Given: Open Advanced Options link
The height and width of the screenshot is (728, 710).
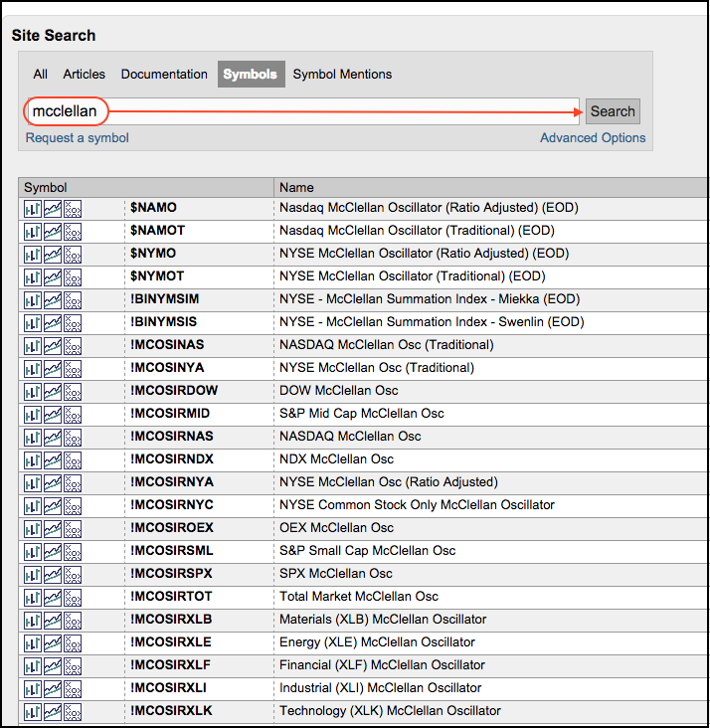Looking at the screenshot, I should tap(593, 138).
